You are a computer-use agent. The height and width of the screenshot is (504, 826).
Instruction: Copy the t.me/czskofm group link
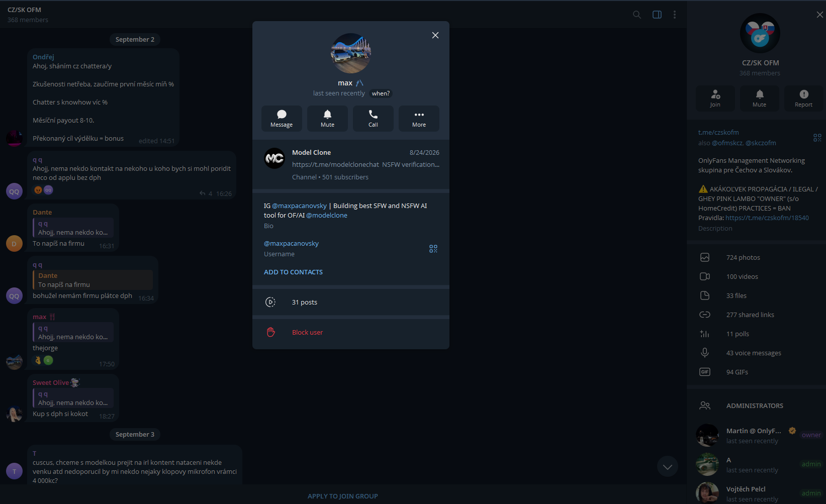tap(718, 132)
